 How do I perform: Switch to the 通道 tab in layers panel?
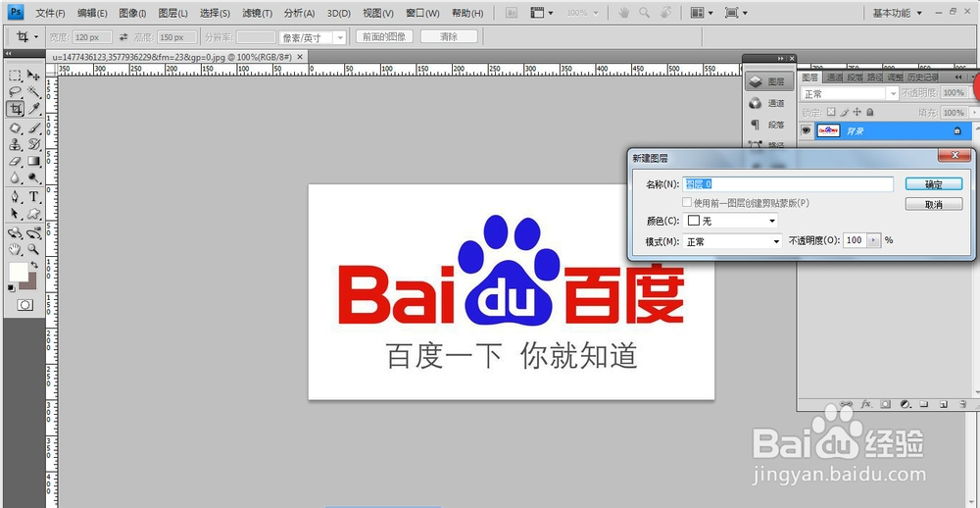pyautogui.click(x=834, y=76)
